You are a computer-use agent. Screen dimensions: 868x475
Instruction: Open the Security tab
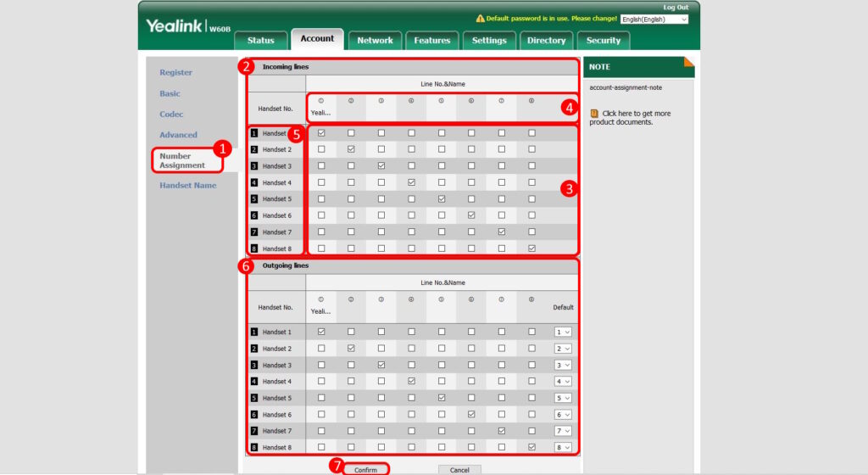click(604, 40)
